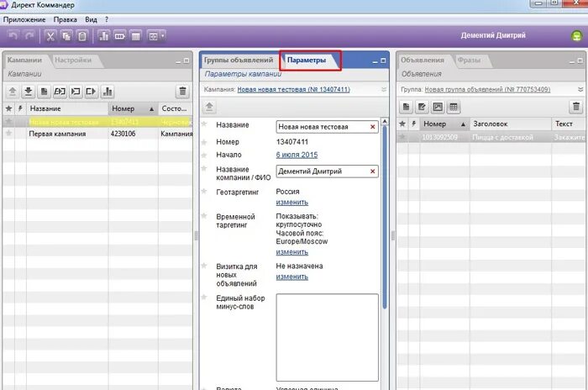
Task: Maximize the Кампании panel with its square button
Action: (x=186, y=61)
